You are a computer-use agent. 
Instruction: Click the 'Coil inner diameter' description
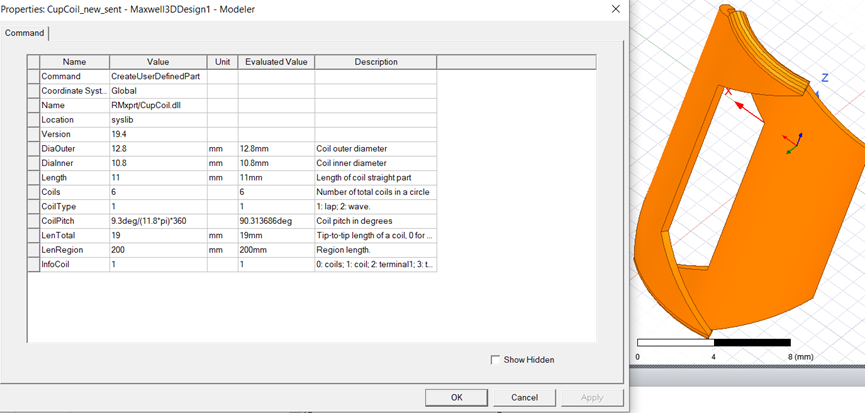tap(376, 163)
